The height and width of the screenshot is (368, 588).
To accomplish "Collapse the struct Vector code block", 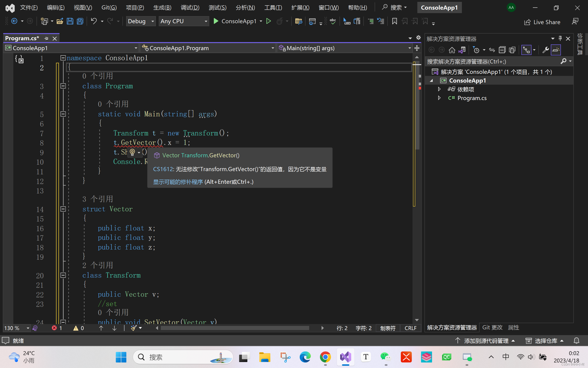I will (x=63, y=209).
